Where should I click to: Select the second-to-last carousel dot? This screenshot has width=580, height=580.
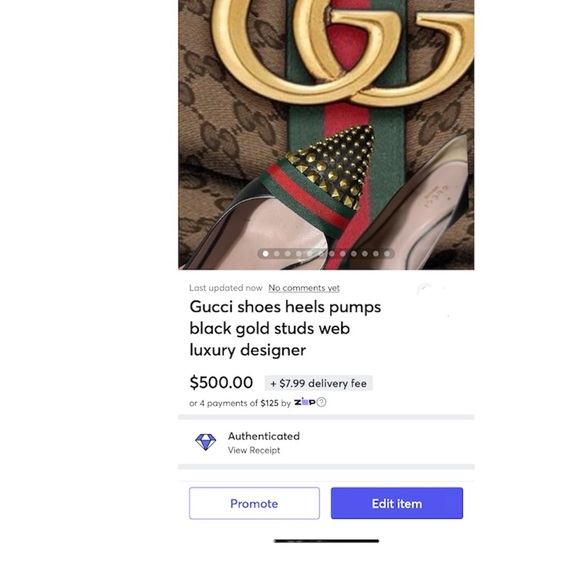[376, 254]
